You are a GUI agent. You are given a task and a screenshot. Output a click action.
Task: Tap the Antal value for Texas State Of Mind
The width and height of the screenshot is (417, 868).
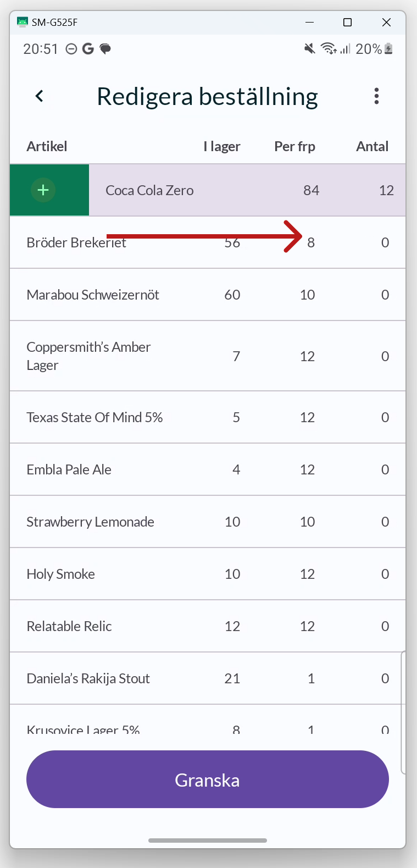pyautogui.click(x=385, y=417)
